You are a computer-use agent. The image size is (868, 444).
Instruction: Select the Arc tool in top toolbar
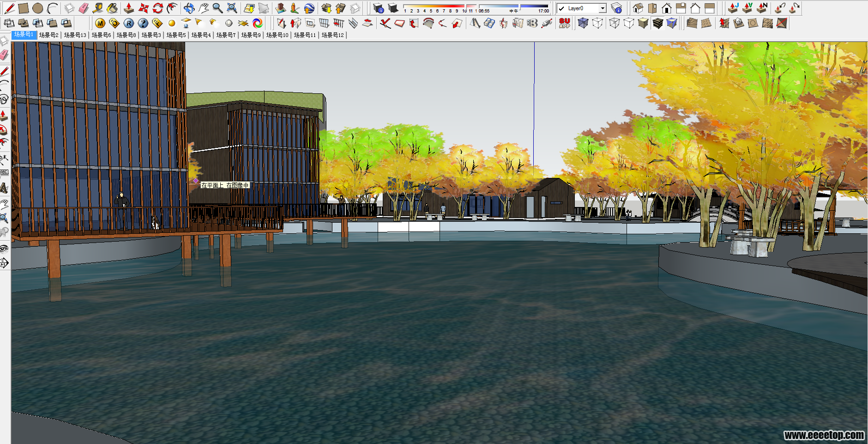pos(52,8)
